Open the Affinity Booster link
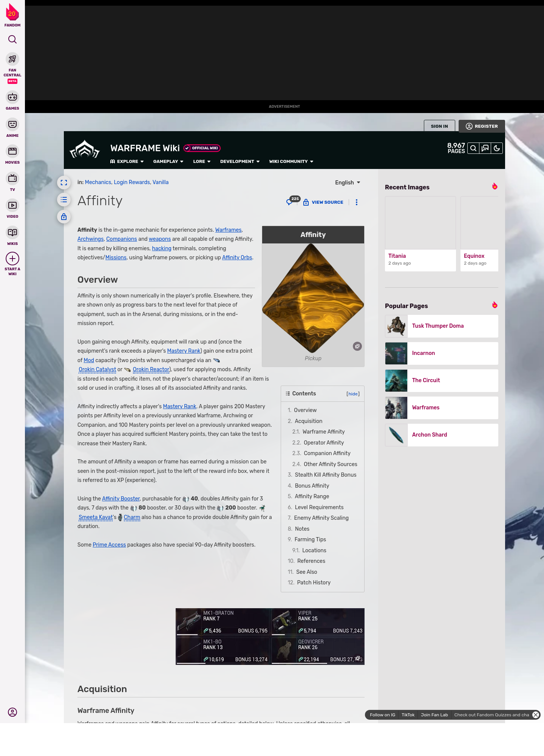The width and height of the screenshot is (544, 756). pos(121,499)
